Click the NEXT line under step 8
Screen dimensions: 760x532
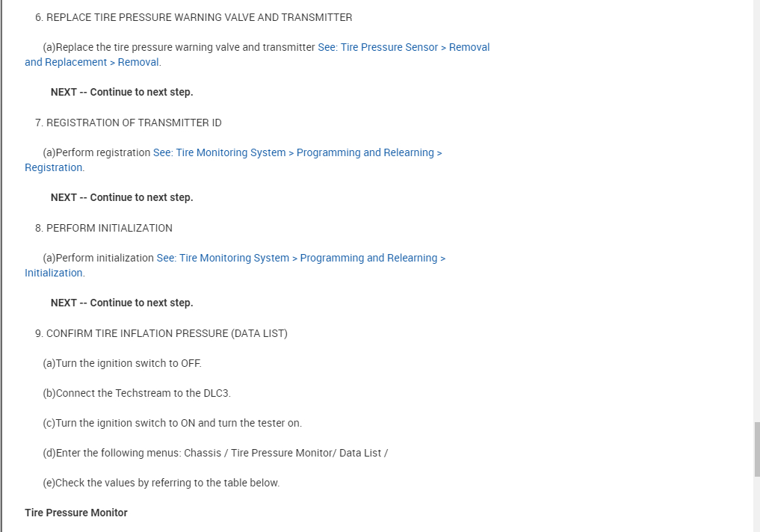click(x=122, y=303)
